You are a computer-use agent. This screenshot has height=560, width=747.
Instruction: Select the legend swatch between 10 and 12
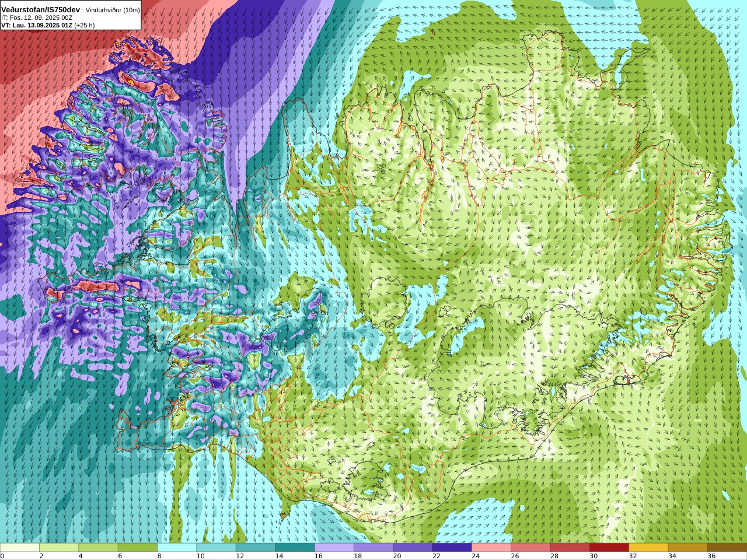[x=216, y=548]
